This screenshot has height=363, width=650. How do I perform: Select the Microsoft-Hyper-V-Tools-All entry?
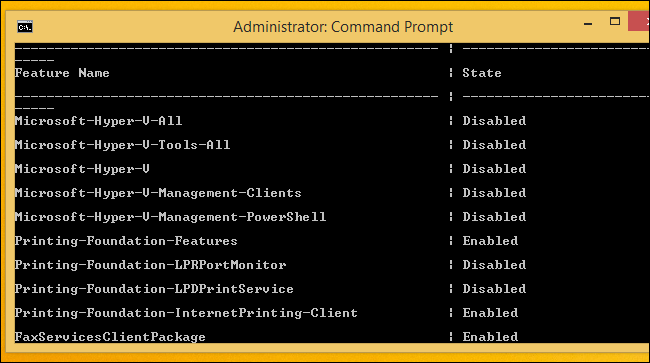click(x=122, y=145)
